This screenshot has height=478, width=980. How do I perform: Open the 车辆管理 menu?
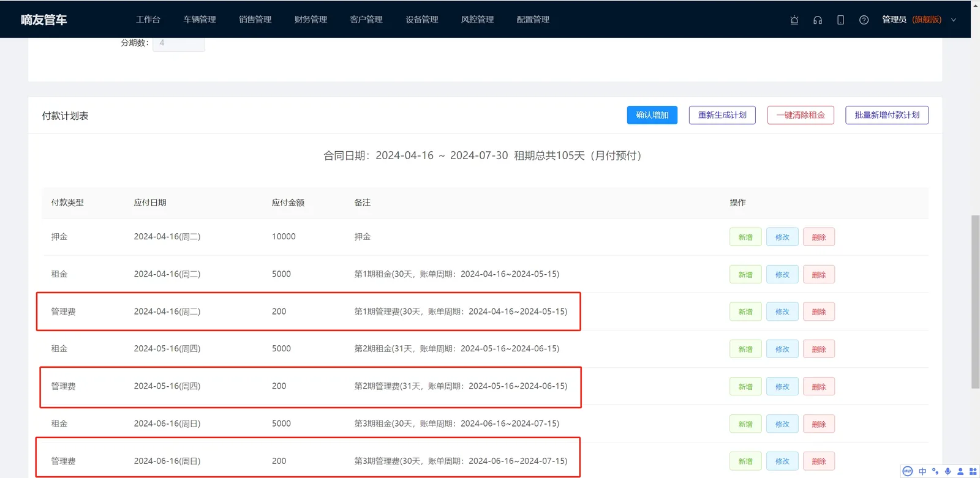click(x=200, y=20)
